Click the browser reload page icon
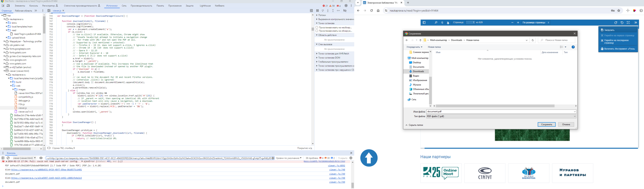The width and height of the screenshot is (644, 189). (x=371, y=10)
